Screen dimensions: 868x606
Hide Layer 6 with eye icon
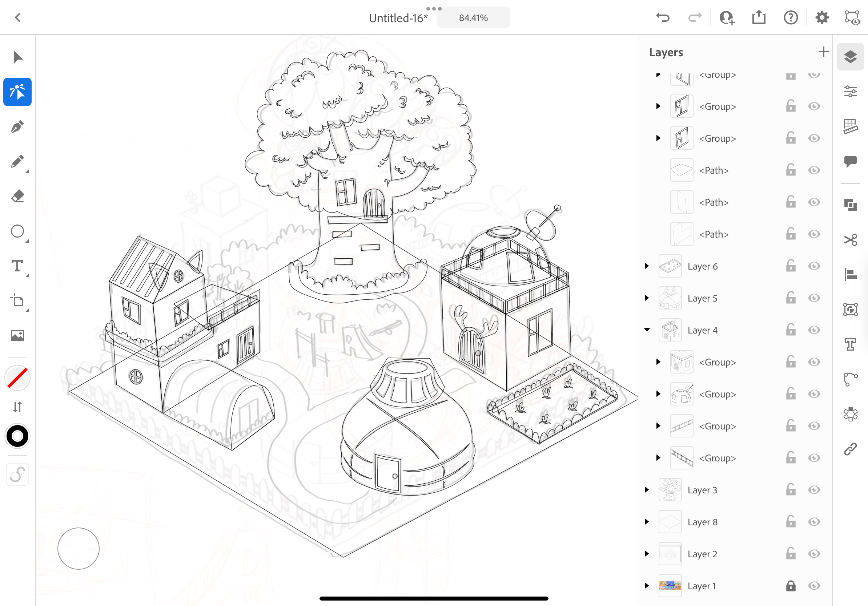click(x=814, y=266)
